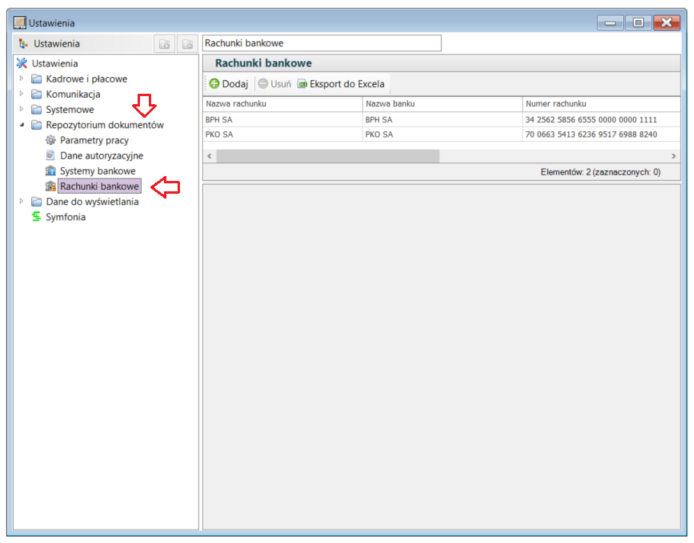Select Repozytorium dokumentów in the tree
The image size is (694, 543).
[x=105, y=125]
